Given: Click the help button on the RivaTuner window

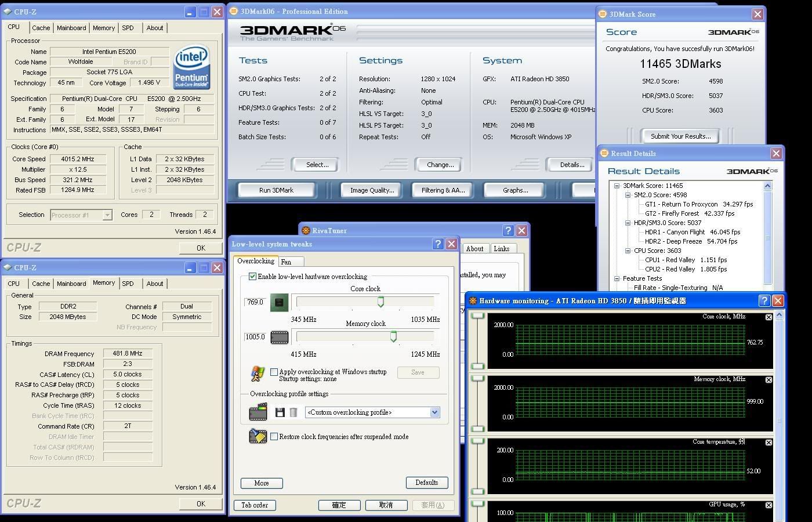Looking at the screenshot, I should (508, 231).
